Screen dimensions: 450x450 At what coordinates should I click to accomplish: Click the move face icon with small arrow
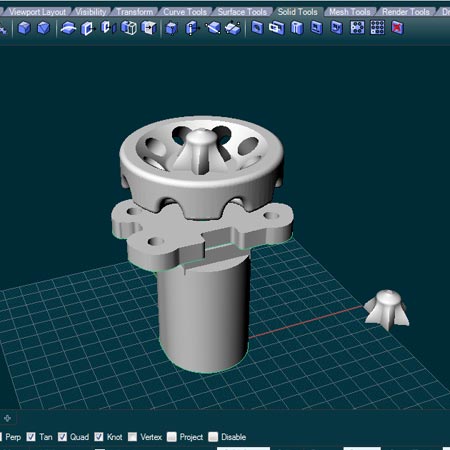[88, 28]
